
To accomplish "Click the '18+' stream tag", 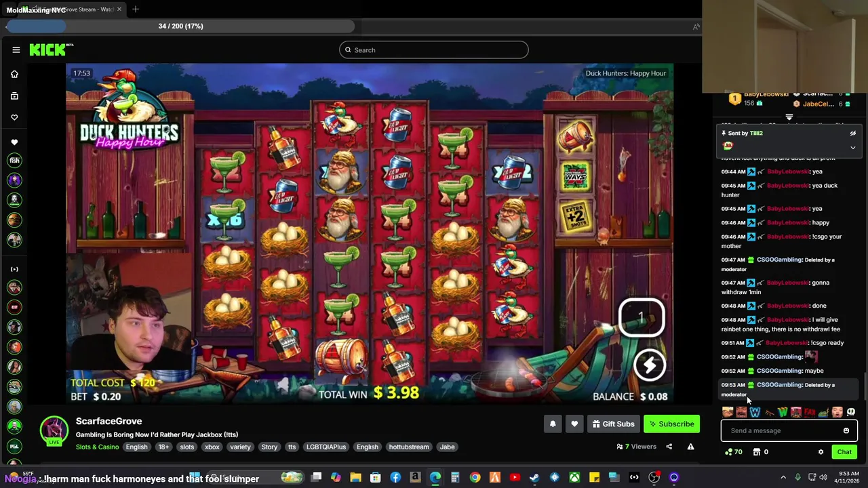I will [x=163, y=447].
